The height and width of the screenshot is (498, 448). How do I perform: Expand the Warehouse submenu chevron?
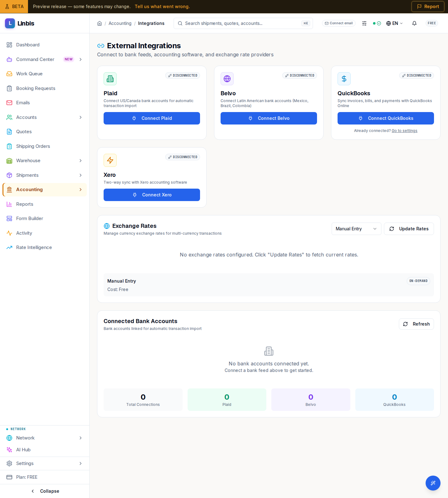[x=81, y=161]
